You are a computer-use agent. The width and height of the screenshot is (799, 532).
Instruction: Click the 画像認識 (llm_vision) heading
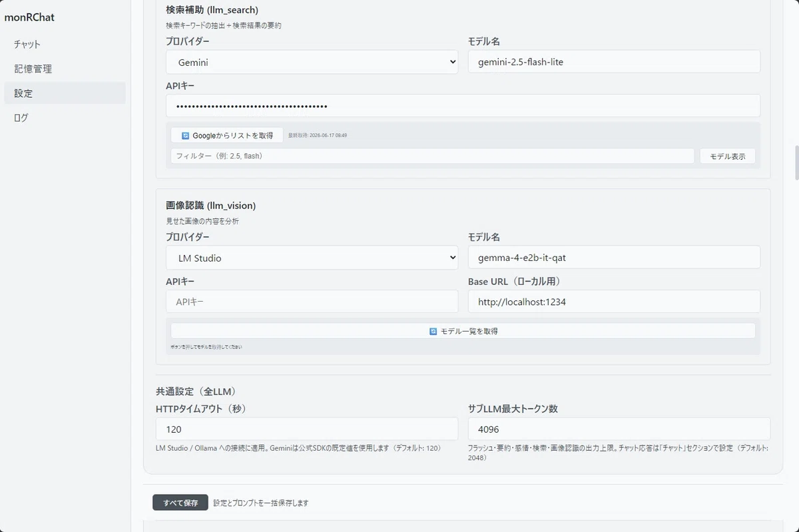click(210, 205)
